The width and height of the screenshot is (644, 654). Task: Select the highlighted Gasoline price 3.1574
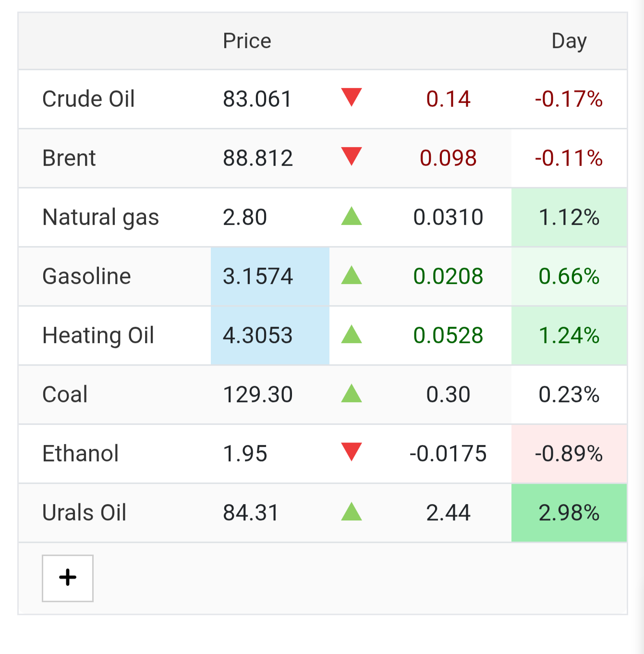pos(270,276)
